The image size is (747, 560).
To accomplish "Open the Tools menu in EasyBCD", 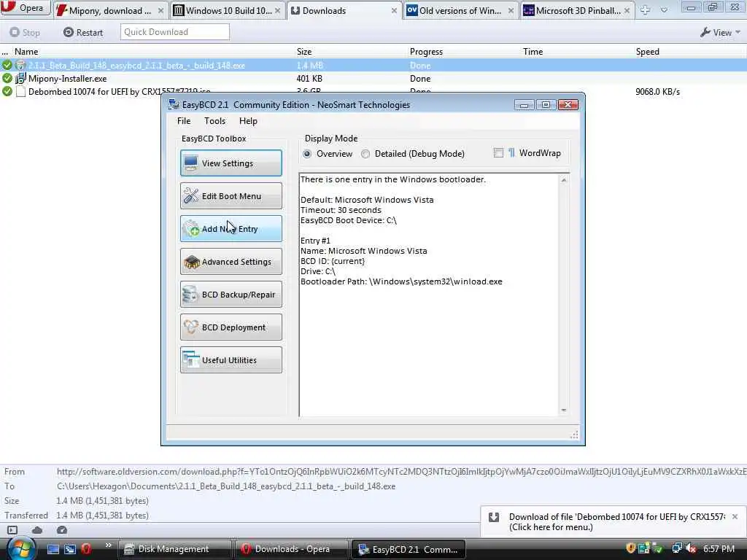I will click(215, 121).
